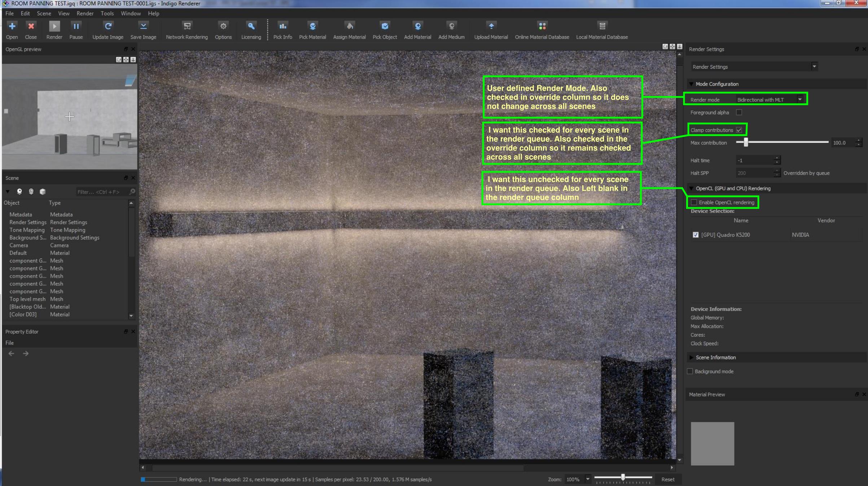Click the Add Medium toolbar icon
The width and height of the screenshot is (868, 486).
[451, 26]
